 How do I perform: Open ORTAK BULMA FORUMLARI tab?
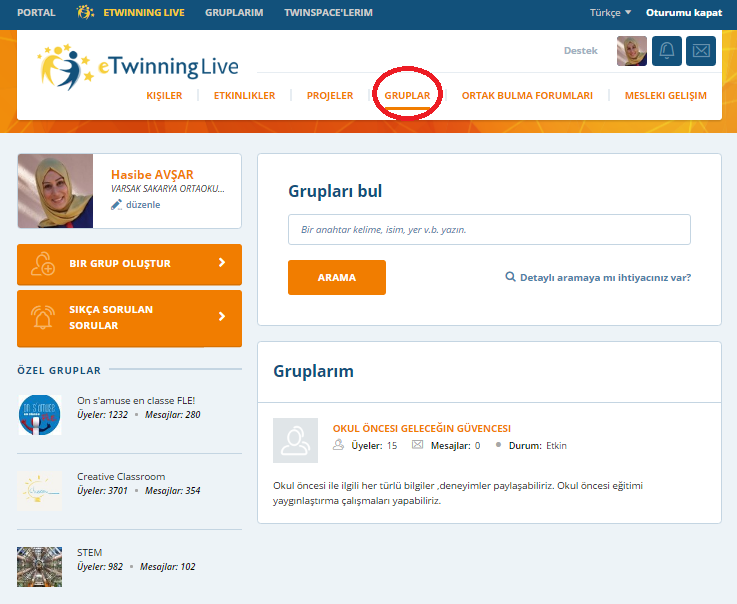(527, 95)
